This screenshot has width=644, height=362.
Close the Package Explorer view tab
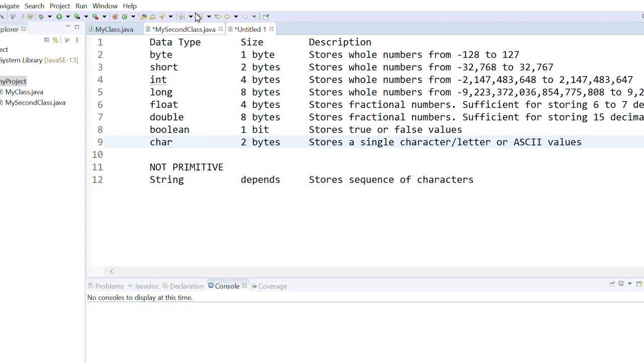tap(23, 29)
